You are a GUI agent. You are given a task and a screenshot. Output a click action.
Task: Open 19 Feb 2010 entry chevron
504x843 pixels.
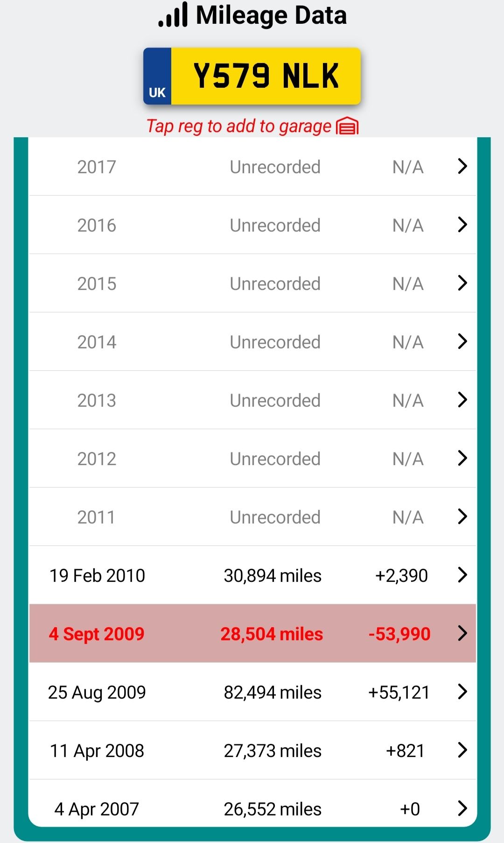[462, 575]
